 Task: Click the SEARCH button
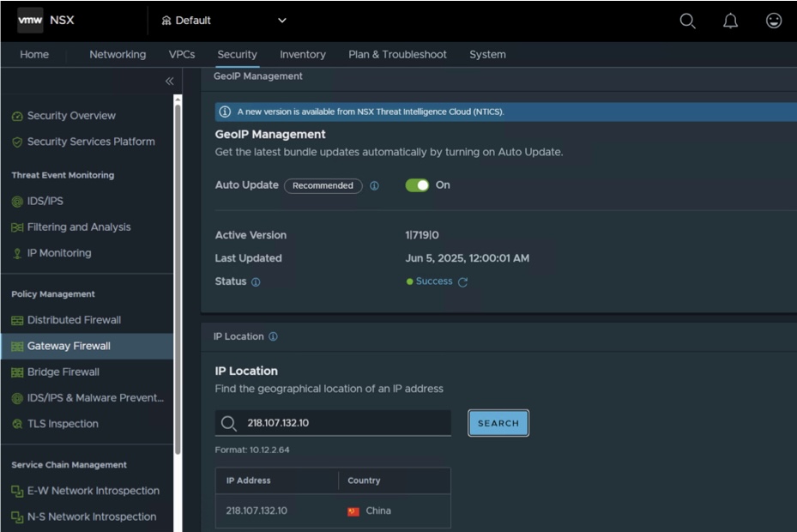tap(498, 423)
